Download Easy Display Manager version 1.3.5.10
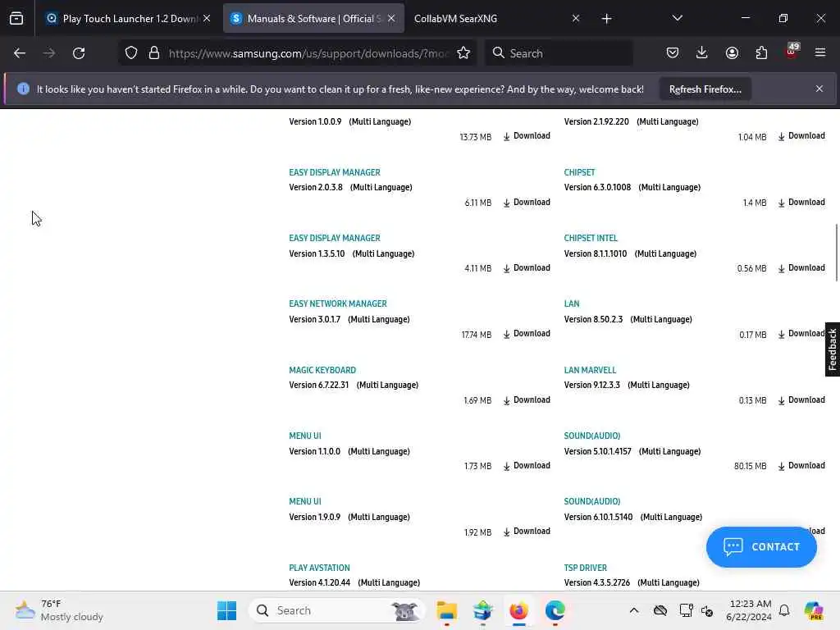840x630 pixels. coord(527,268)
